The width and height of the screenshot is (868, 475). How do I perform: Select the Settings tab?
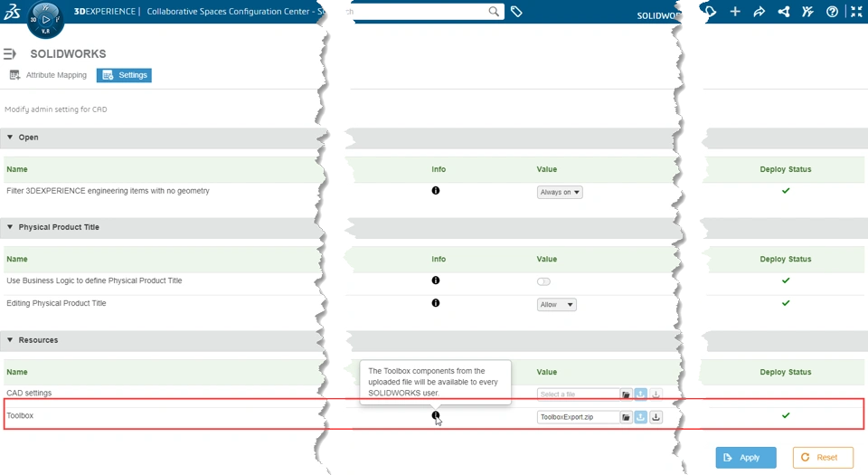click(x=124, y=75)
